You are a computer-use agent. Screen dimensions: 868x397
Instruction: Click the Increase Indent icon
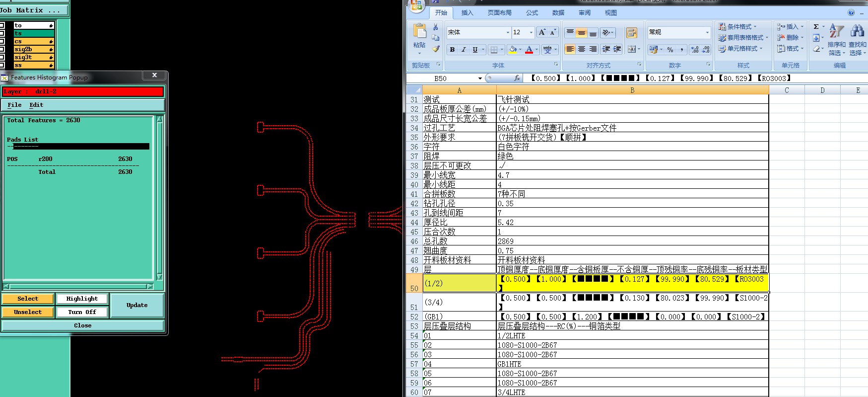point(617,49)
